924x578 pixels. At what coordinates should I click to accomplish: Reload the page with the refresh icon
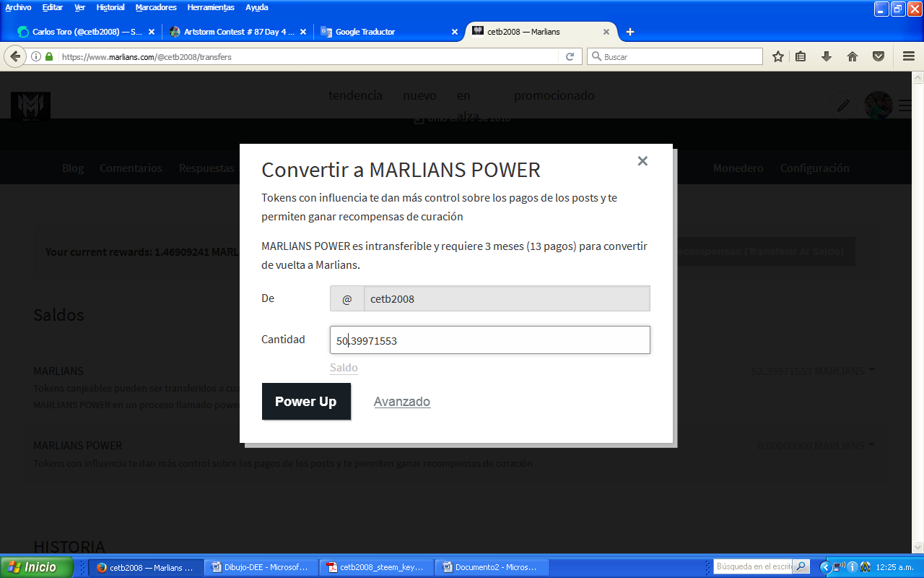tap(570, 56)
